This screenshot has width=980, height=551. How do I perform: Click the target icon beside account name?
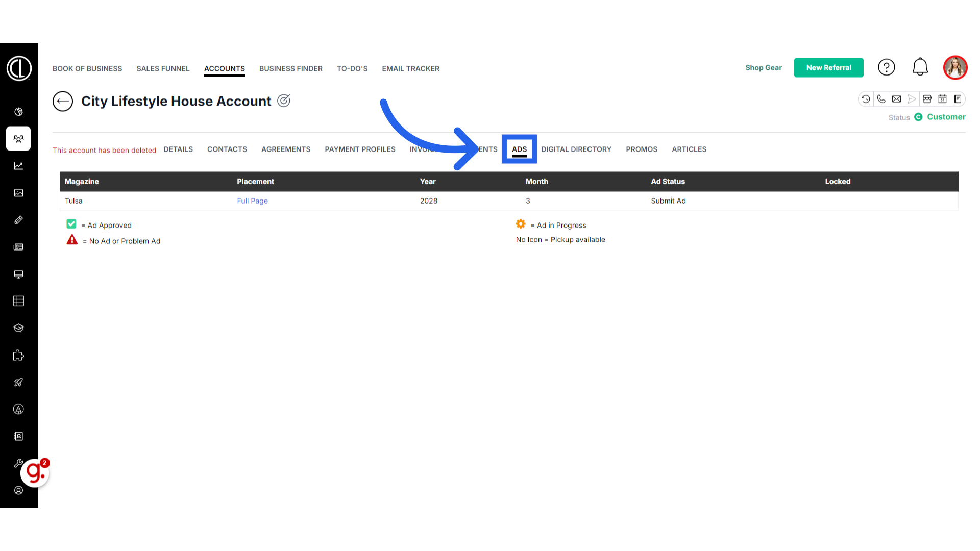click(284, 101)
